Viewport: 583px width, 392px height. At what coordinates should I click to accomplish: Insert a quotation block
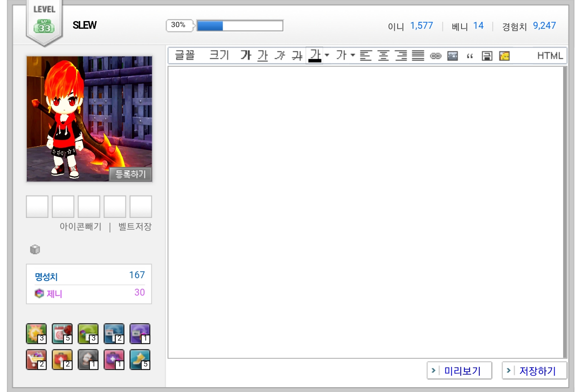(x=470, y=56)
